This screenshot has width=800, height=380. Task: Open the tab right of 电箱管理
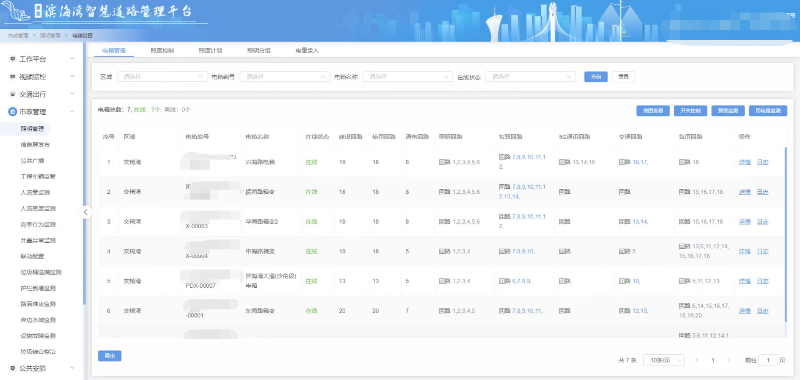point(162,50)
